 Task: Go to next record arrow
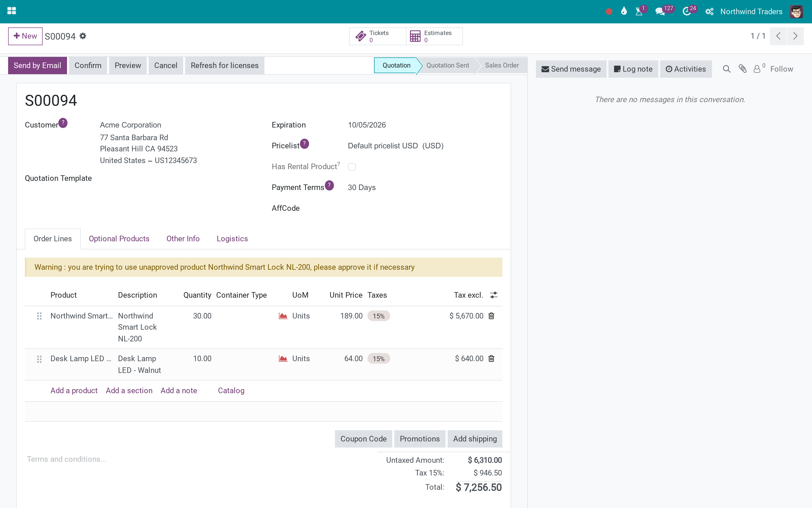(x=795, y=36)
